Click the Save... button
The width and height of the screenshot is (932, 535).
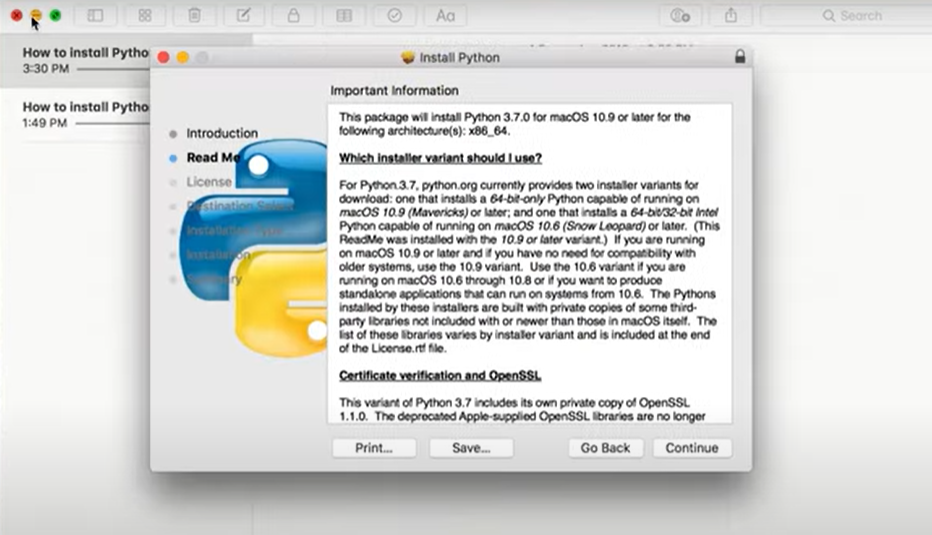coord(471,448)
